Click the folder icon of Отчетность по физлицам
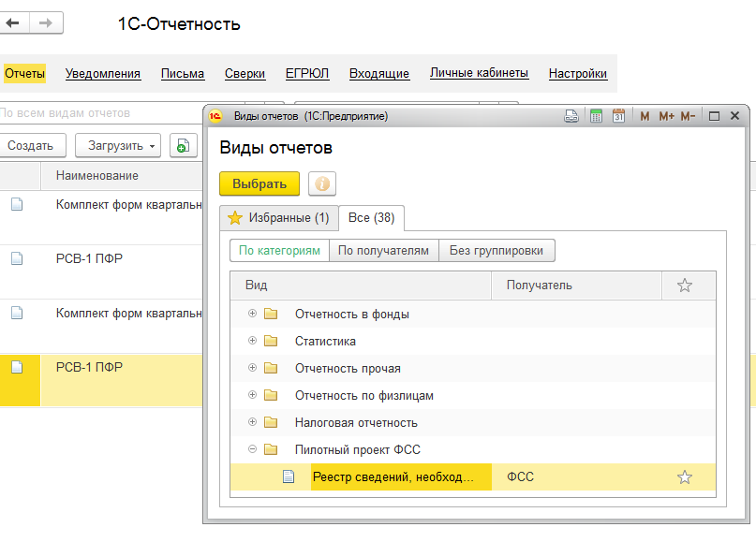This screenshot has width=756, height=542. 271,395
